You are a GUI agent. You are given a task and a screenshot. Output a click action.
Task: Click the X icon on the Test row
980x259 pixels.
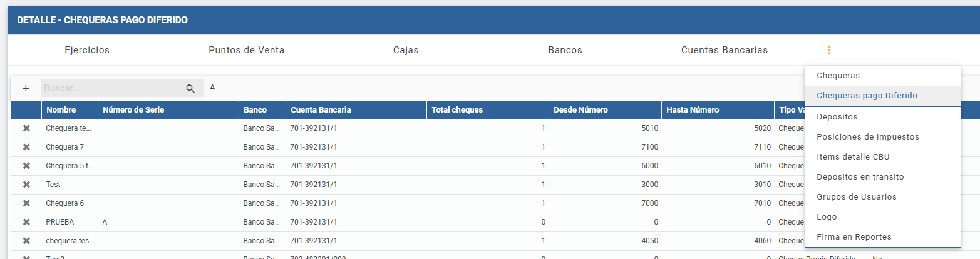(26, 185)
